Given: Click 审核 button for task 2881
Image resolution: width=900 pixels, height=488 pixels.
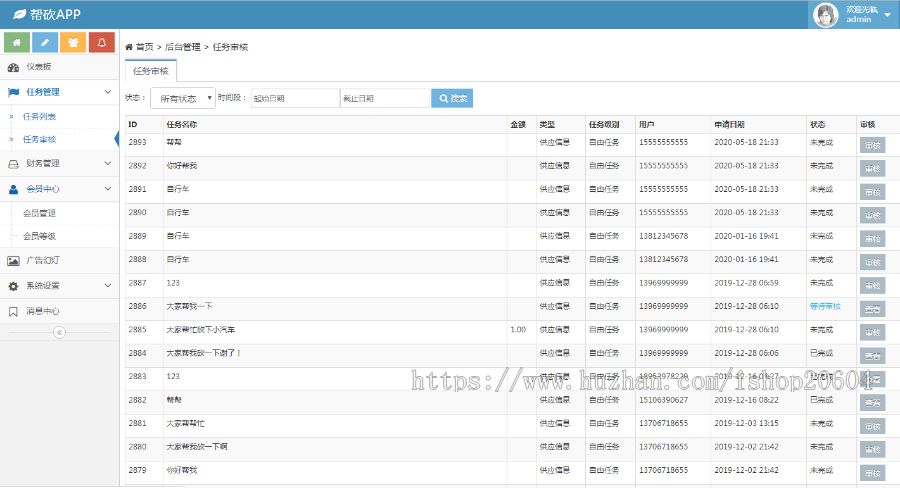Looking at the screenshot, I should click(872, 426).
